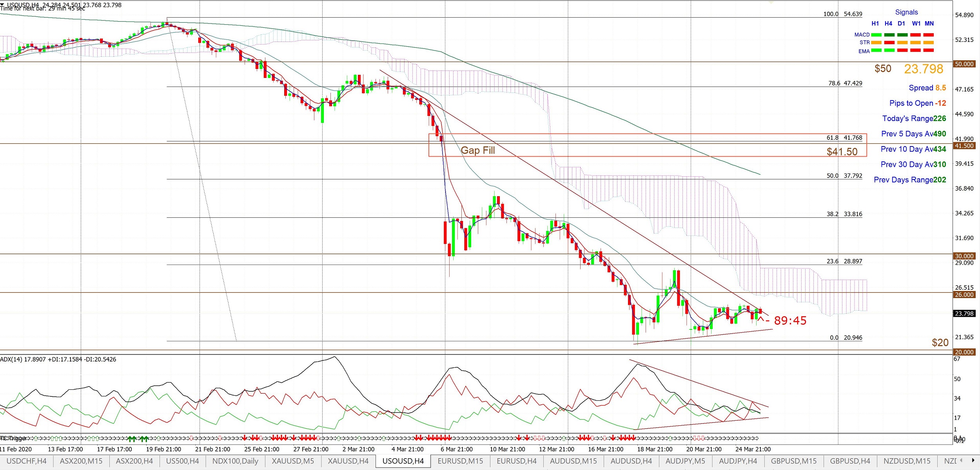Switch to the AUDJPY,M5 chart tab
The width and height of the screenshot is (980, 470).
[x=685, y=461]
